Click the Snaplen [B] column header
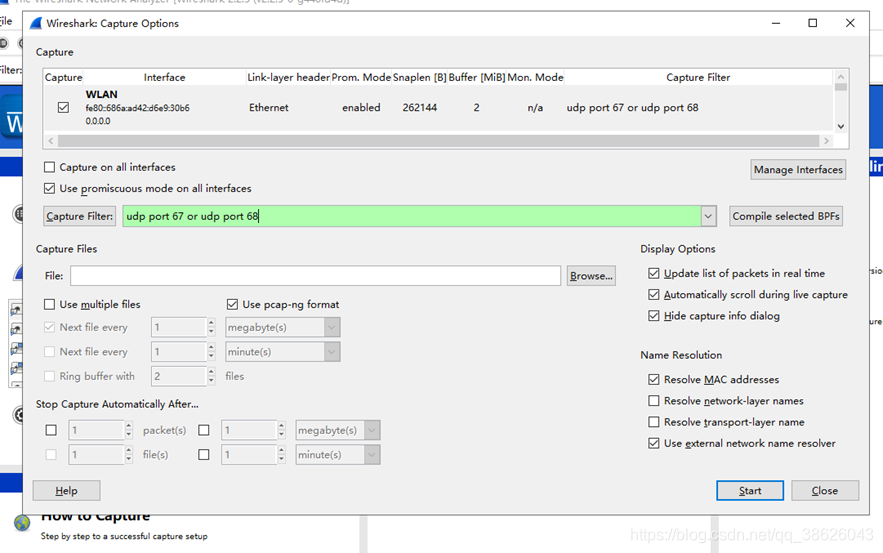This screenshot has height=553, width=883. pyautogui.click(x=420, y=77)
